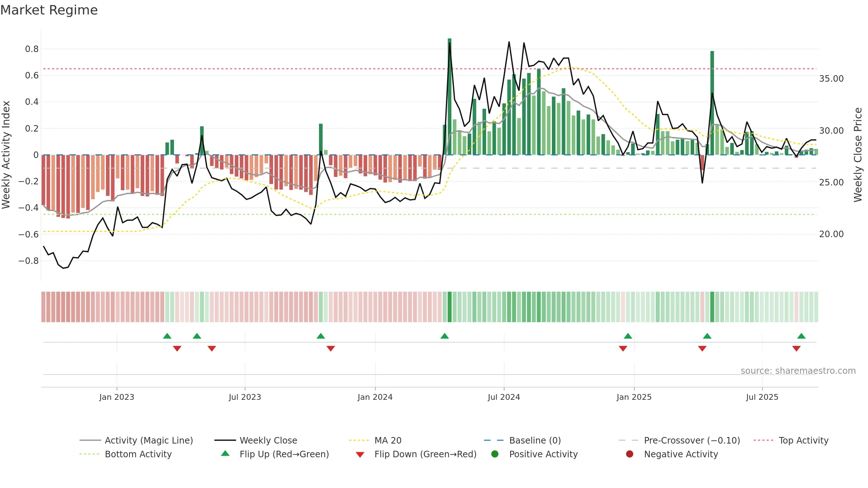This screenshot has width=868, height=488.
Task: Click the first green flip-up marker after Jan 2023
Action: tap(167, 336)
